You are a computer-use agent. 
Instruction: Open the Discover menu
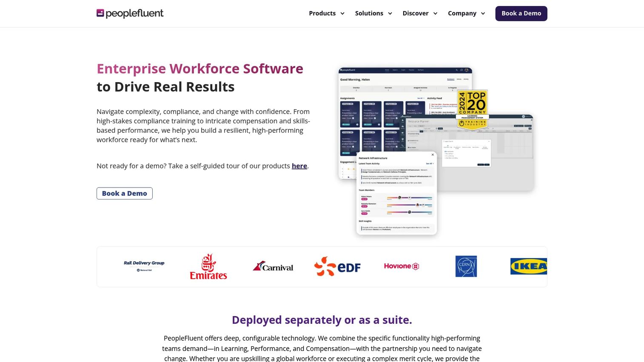coord(415,13)
